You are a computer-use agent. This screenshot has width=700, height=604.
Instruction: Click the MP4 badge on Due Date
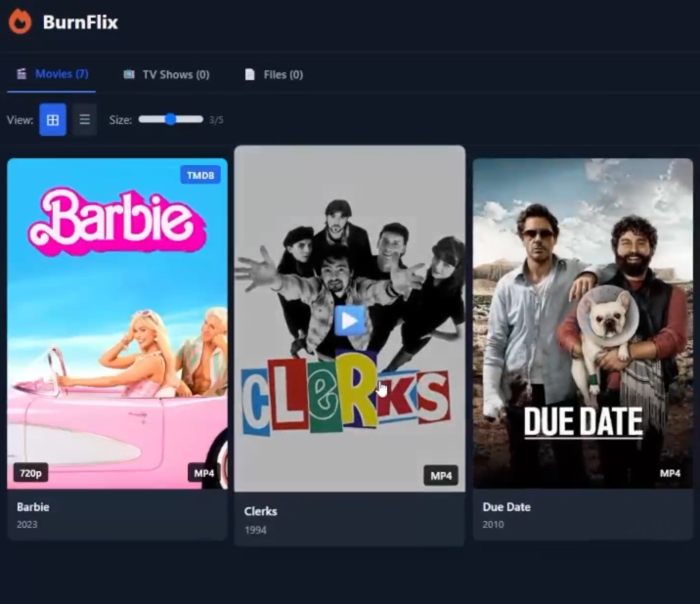point(670,473)
